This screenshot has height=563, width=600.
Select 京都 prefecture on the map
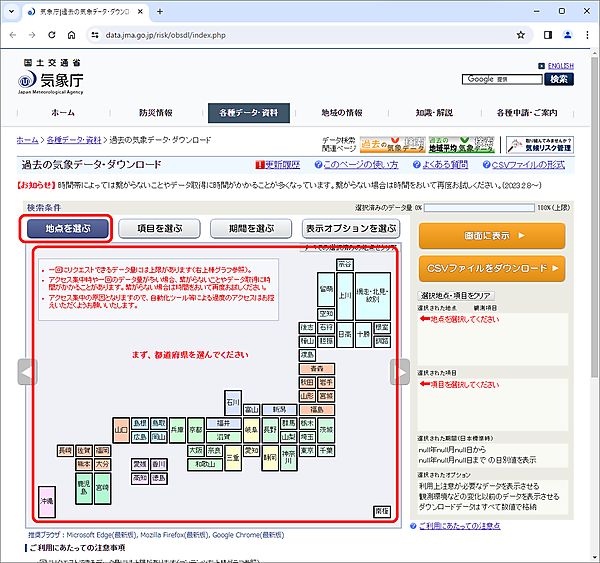pyautogui.click(x=196, y=430)
